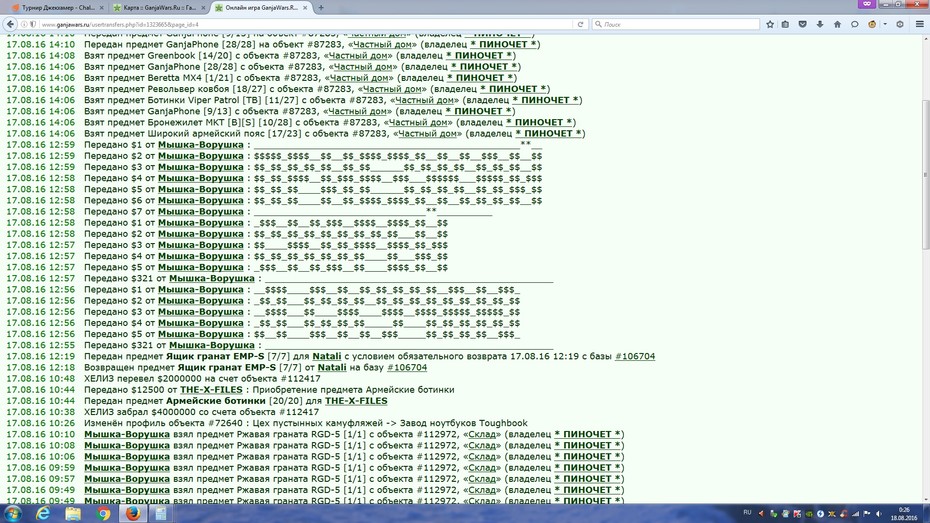
Task: Open 'Natali' link in 'Возвращен предмет' row
Action: point(332,368)
